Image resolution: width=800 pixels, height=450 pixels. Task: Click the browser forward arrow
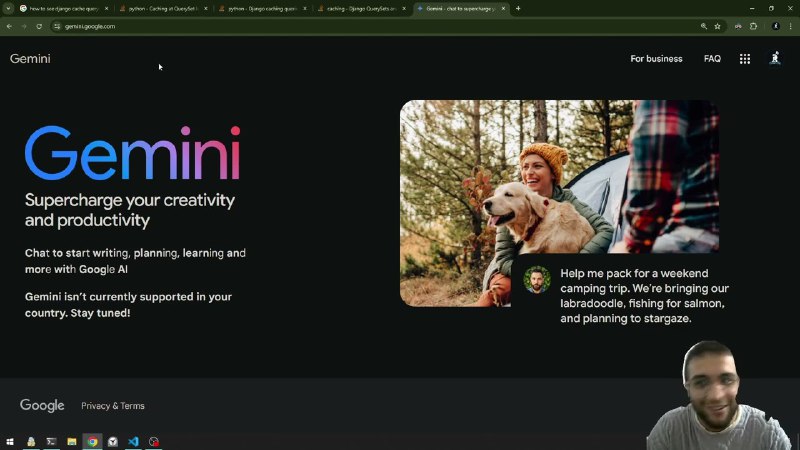[x=24, y=26]
